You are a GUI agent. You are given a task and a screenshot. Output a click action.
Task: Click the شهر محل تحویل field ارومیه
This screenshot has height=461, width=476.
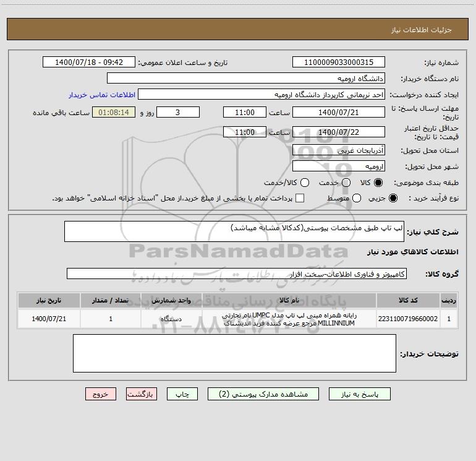click(x=339, y=166)
